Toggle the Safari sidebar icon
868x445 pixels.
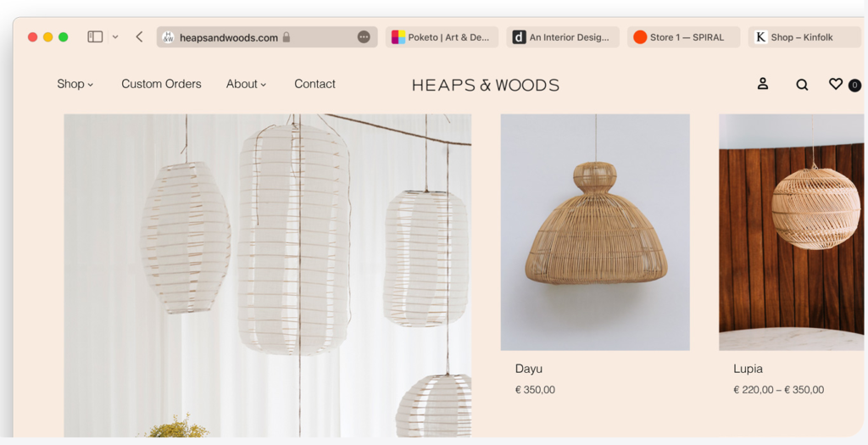tap(95, 37)
